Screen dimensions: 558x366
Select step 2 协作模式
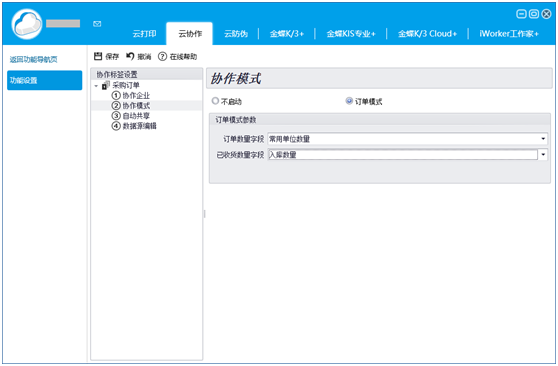coord(131,106)
